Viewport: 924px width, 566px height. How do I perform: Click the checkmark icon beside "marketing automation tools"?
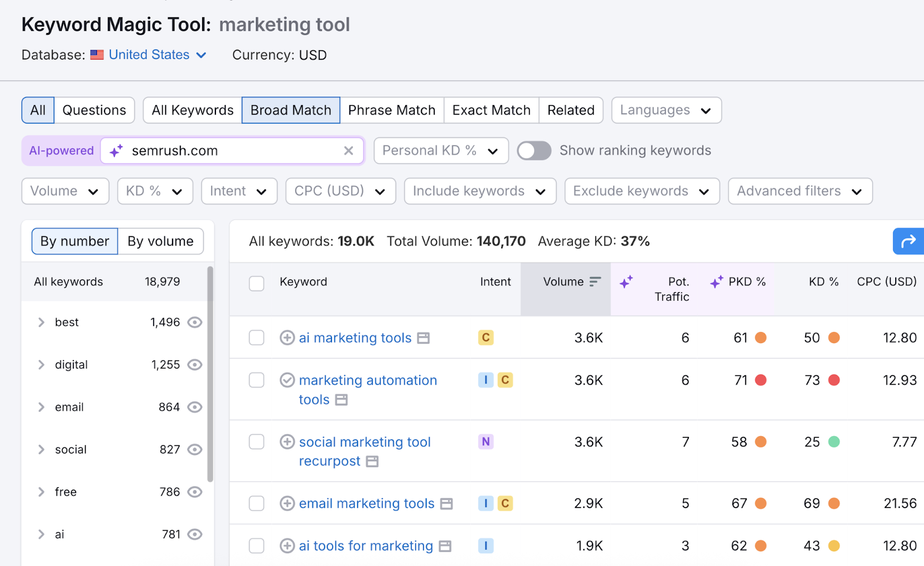click(x=287, y=380)
